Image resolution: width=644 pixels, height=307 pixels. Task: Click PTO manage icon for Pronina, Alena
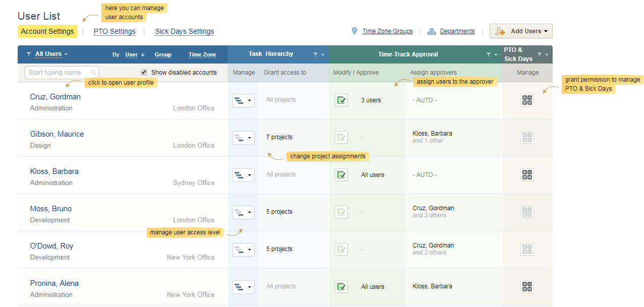527,287
